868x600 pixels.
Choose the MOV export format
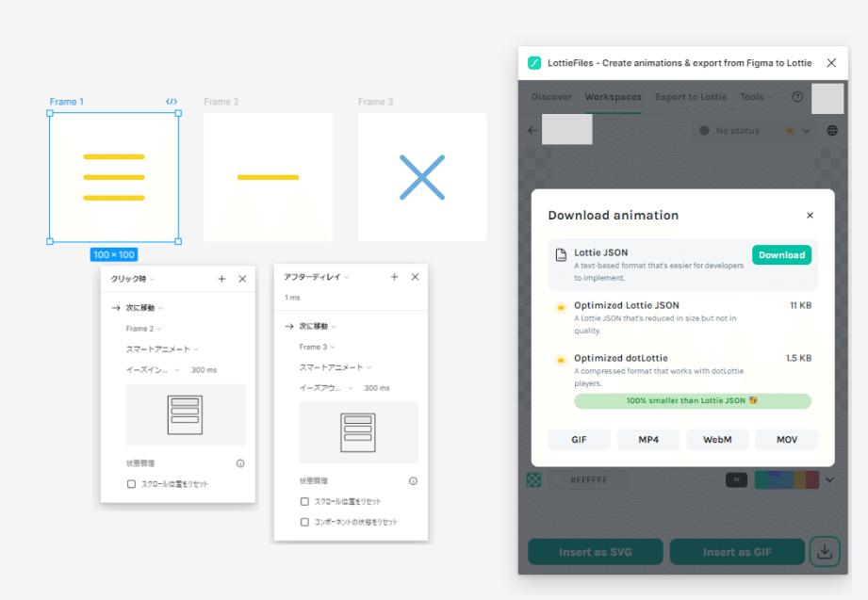(787, 440)
